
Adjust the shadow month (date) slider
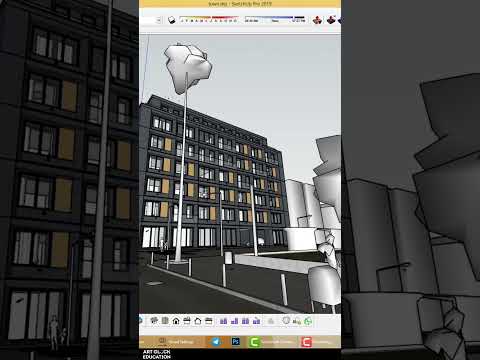coord(209,20)
